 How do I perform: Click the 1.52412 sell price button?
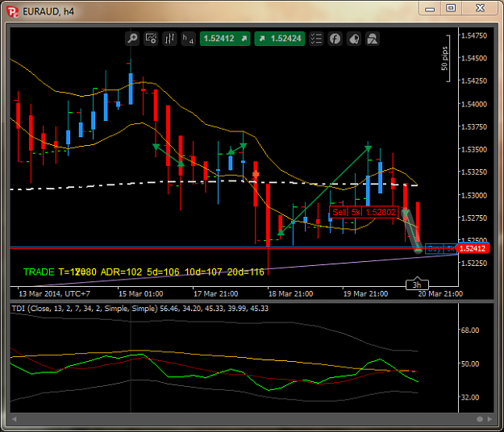[x=225, y=39]
